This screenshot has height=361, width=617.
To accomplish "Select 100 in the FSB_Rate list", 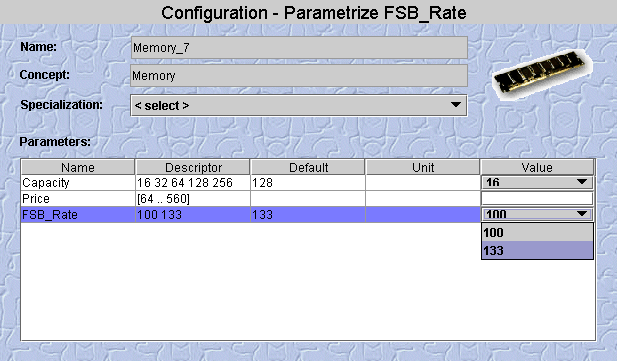I will pyautogui.click(x=537, y=232).
